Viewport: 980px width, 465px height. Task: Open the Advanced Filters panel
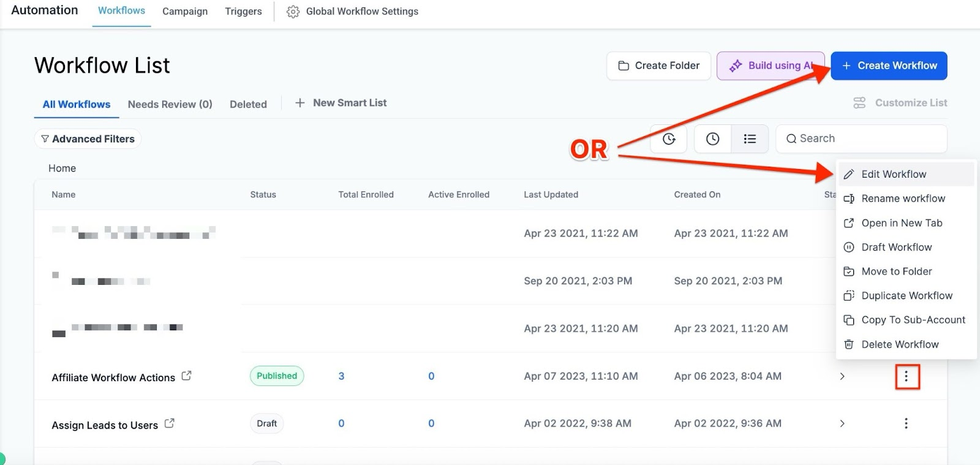point(88,139)
